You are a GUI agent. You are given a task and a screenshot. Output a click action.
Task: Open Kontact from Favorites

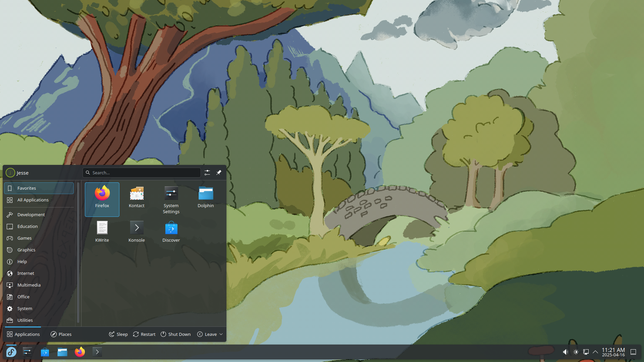coord(137,199)
